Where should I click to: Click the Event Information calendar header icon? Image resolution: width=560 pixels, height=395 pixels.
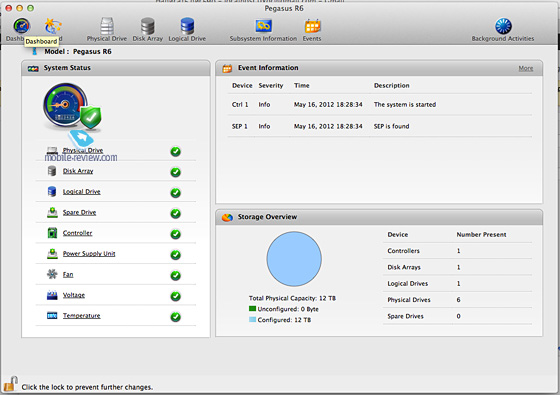pos(227,68)
